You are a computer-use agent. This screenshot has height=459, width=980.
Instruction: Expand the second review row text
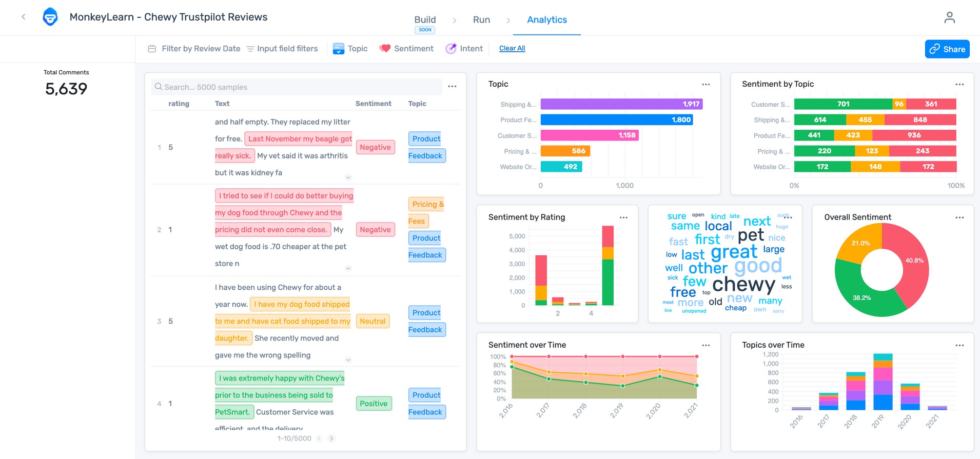pos(348,268)
